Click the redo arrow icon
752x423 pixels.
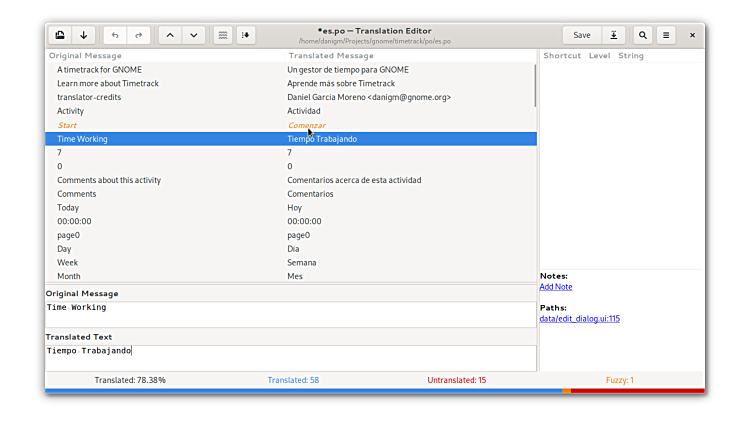[x=139, y=35]
